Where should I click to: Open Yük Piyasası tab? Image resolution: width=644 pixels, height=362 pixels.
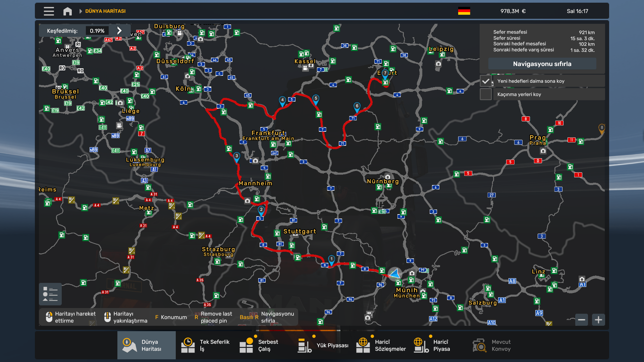[322, 345]
